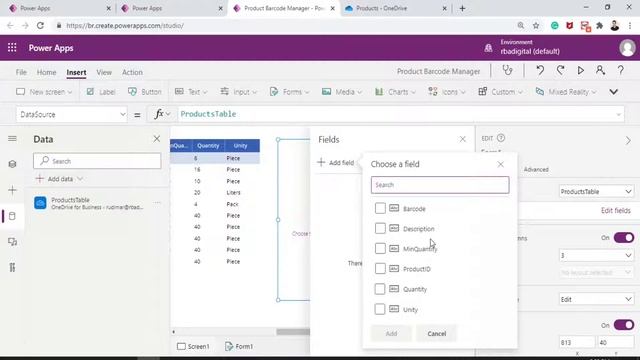Open the Media sidebar icon
Image resolution: width=640 pixels, height=360 pixels.
click(x=12, y=242)
